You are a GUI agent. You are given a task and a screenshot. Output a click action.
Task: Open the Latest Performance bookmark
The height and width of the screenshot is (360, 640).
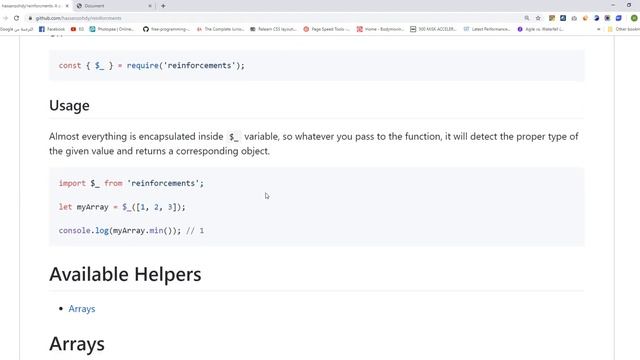[x=487, y=29]
